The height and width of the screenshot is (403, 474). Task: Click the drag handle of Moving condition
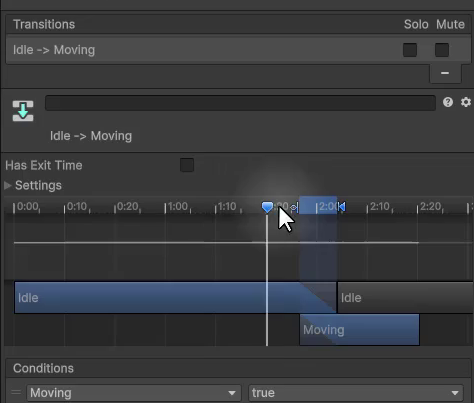pyautogui.click(x=16, y=392)
